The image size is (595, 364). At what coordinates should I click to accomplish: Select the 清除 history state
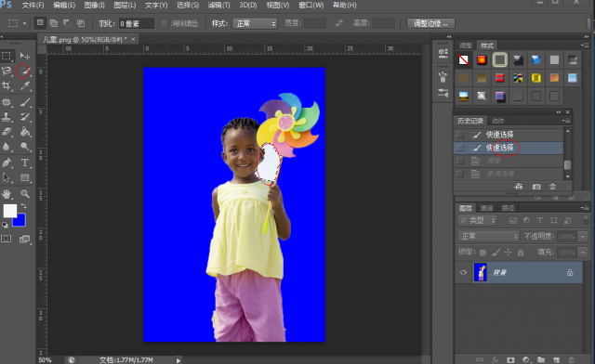coord(509,161)
